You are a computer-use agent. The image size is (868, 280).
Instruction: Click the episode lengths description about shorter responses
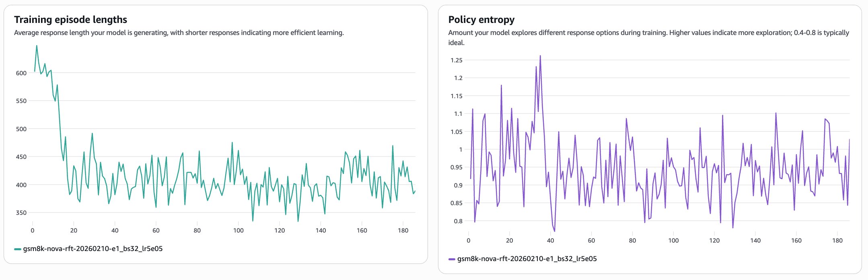pyautogui.click(x=179, y=33)
